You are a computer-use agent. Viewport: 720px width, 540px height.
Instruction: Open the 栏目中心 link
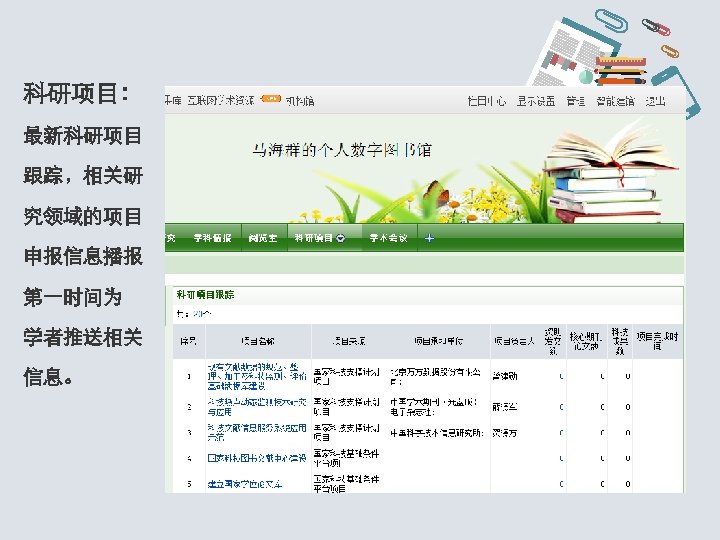tap(487, 101)
